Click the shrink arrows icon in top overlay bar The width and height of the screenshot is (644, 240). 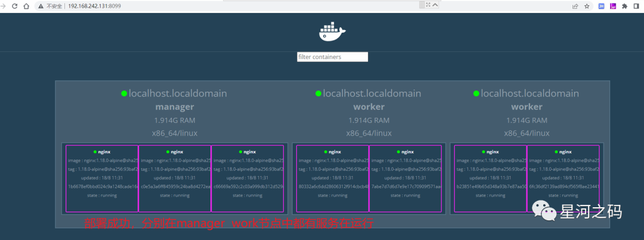[428, 5]
